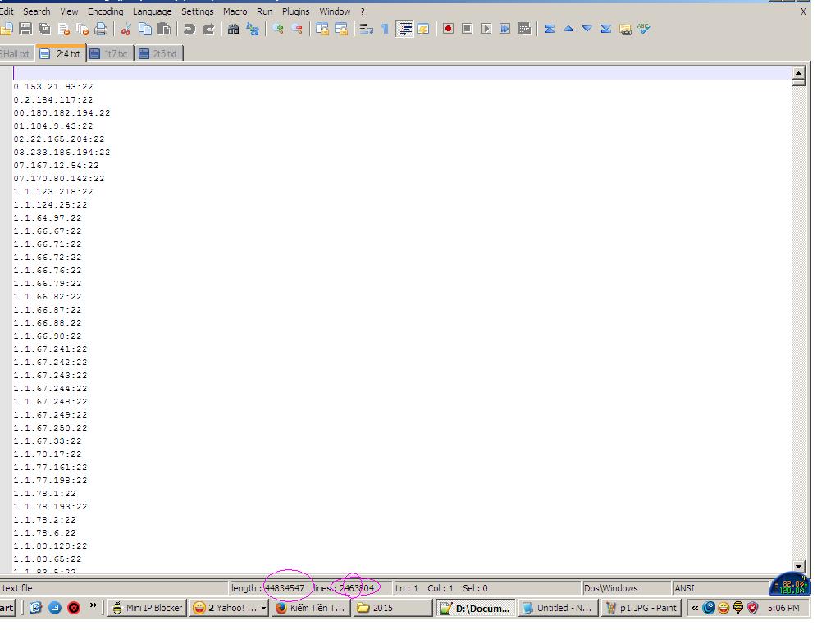Expand hidden tray icons chevron
The width and height of the screenshot is (840, 630).
point(695,608)
